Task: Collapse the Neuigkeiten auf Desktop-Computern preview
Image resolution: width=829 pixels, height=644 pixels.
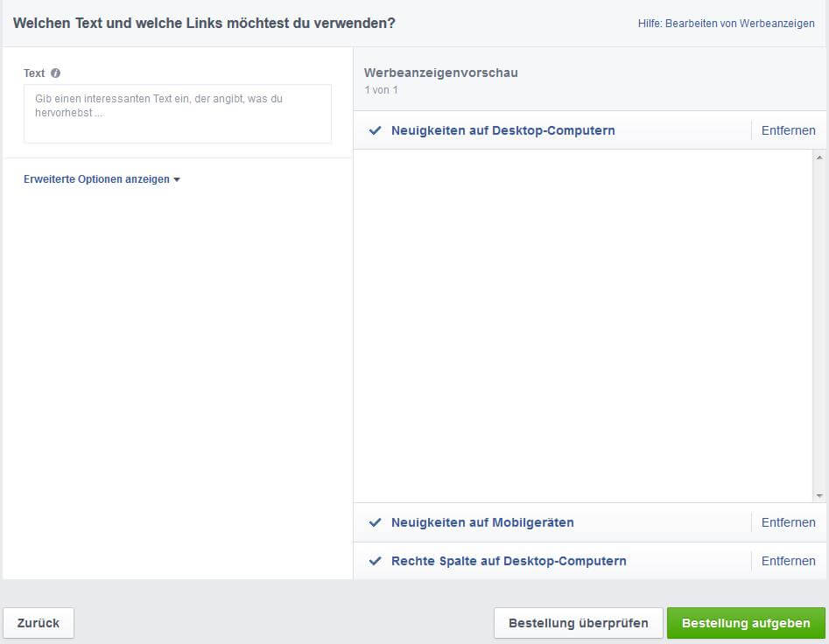Action: [x=502, y=130]
